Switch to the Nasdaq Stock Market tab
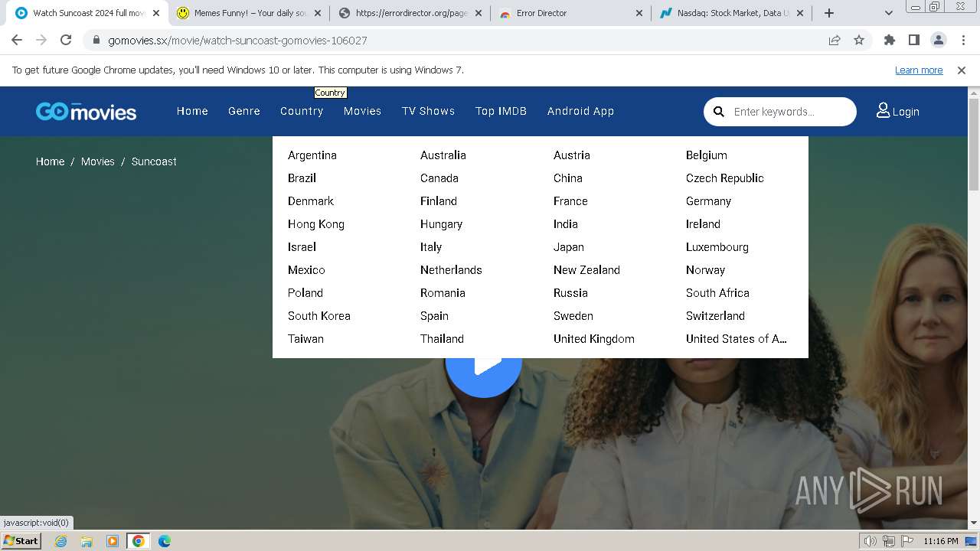The height and width of the screenshot is (551, 980). click(x=731, y=13)
